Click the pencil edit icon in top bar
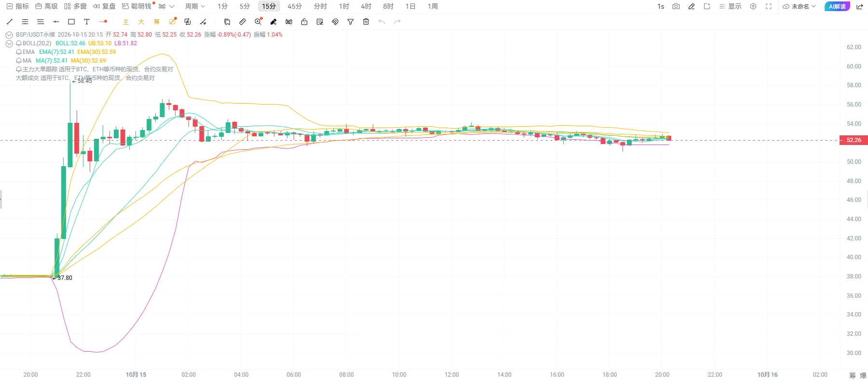This screenshot has height=381, width=868. point(692,6)
